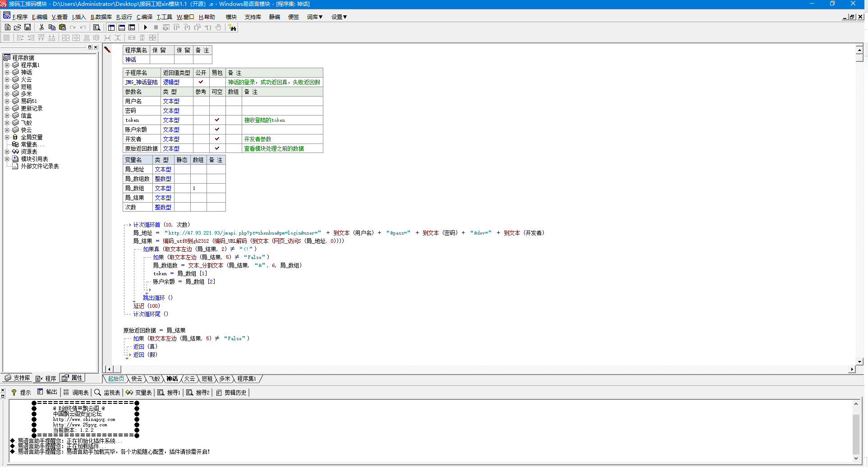The width and height of the screenshot is (868, 467).
Task: Toggle the 可空 checkmark in the token row
Action: click(217, 120)
